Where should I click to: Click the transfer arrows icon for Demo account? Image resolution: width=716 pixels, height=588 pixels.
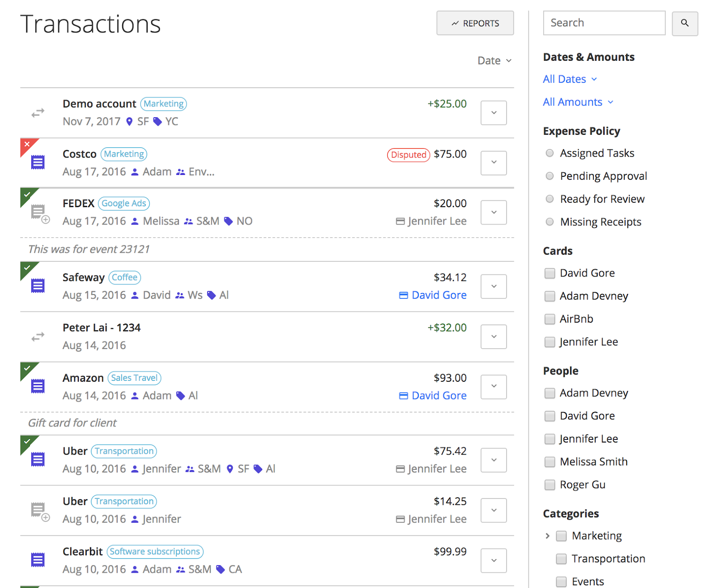click(x=38, y=113)
